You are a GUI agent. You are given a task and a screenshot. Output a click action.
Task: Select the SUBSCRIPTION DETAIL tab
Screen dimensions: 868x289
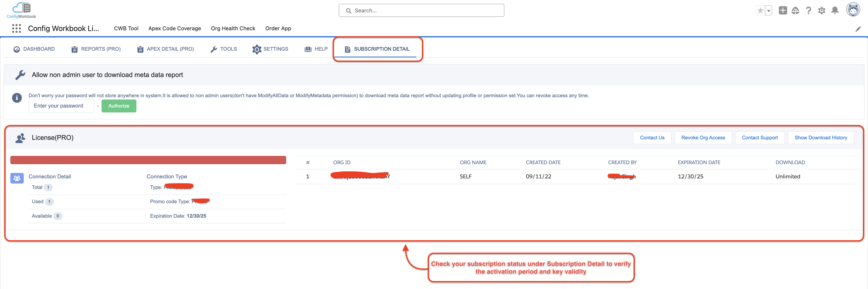tap(377, 49)
